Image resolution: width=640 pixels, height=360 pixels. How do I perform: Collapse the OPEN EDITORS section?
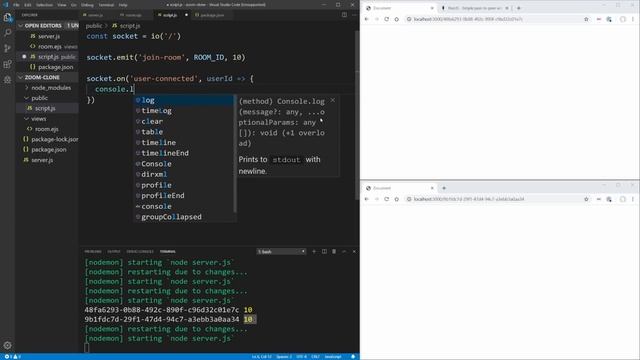point(47,25)
